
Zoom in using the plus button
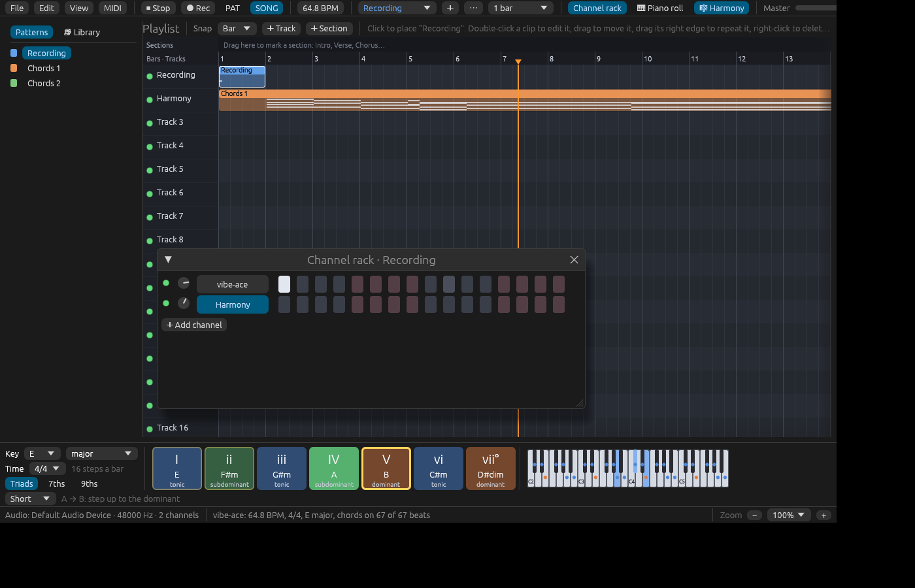coord(823,515)
